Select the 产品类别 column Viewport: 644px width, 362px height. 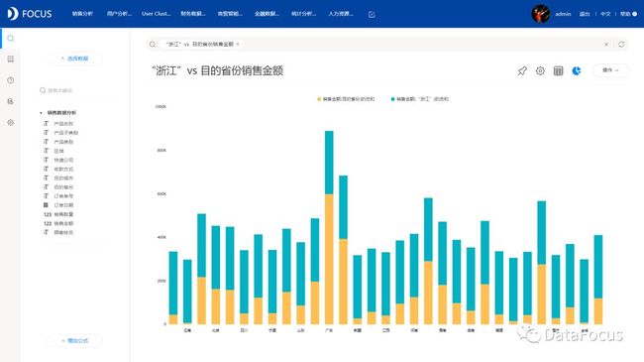[63, 142]
